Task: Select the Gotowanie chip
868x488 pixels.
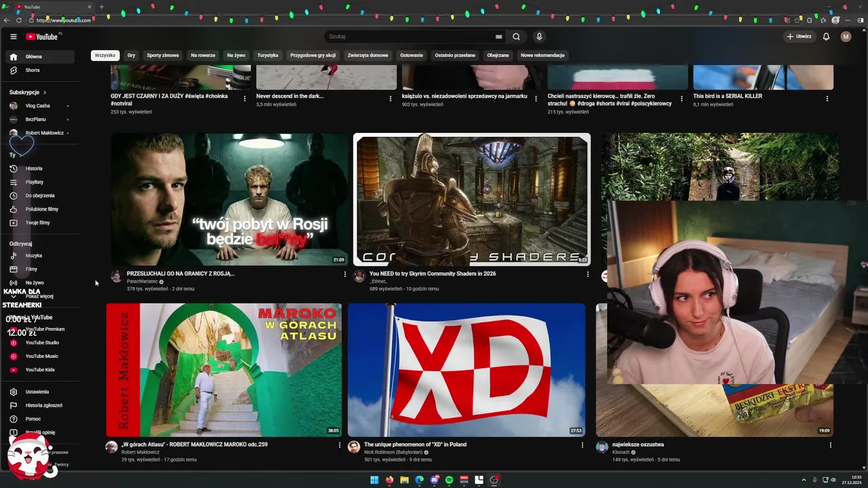Action: coord(412,56)
